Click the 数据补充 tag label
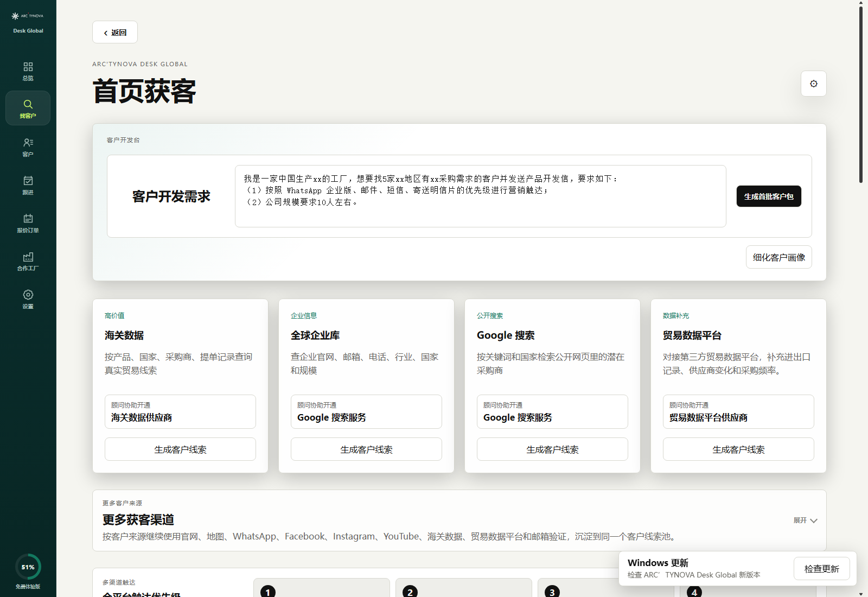The image size is (868, 597). click(x=676, y=316)
